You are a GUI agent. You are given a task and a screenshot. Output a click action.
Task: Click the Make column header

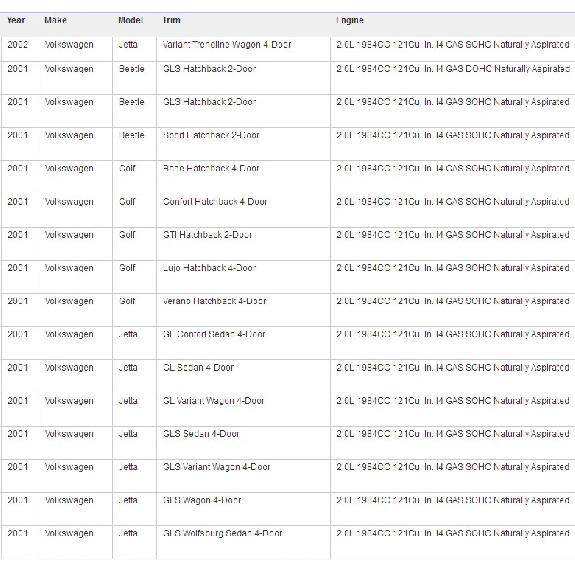[55, 21]
